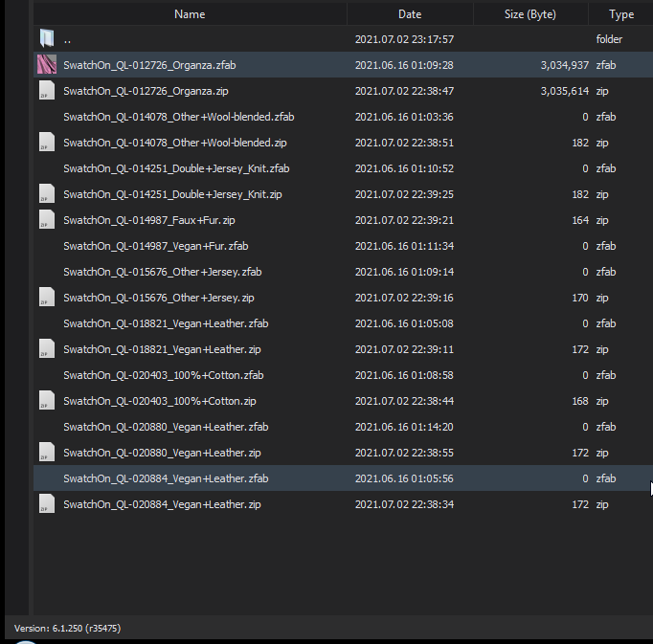Select SwatchOn_QL-020880_Vegan+Leather.zfab file name

coord(166,427)
